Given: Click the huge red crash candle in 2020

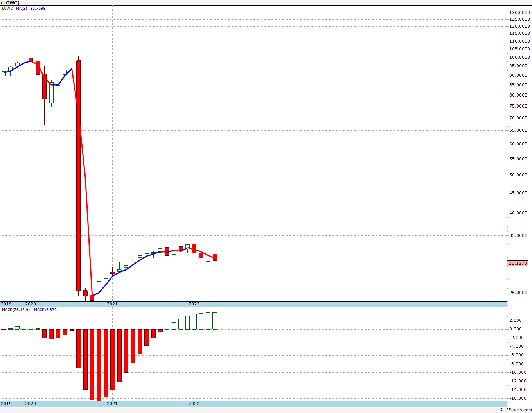Looking at the screenshot, I should 78,176.
